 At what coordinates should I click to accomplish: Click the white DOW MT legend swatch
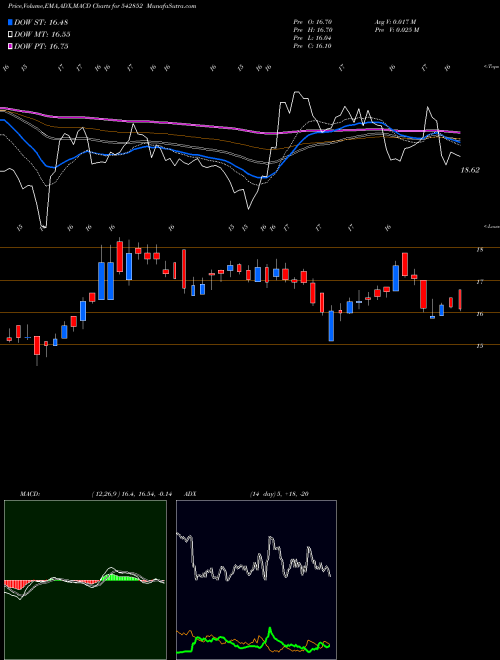pos(11,35)
